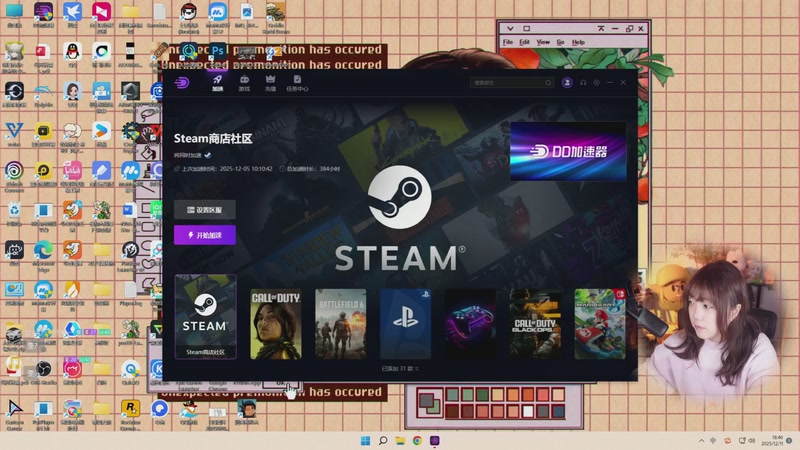Select the Photoshop desktop icon
The width and height of the screenshot is (800, 450).
218,51
